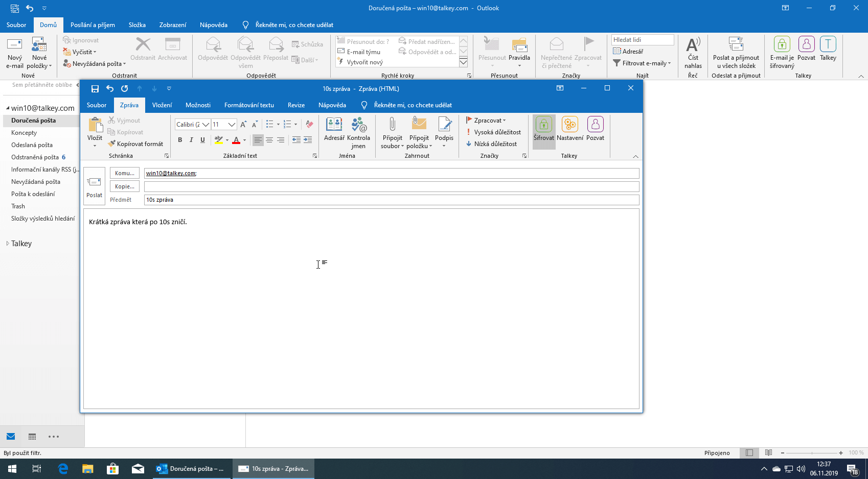
Task: Click decrease font size icon
Action: [255, 125]
